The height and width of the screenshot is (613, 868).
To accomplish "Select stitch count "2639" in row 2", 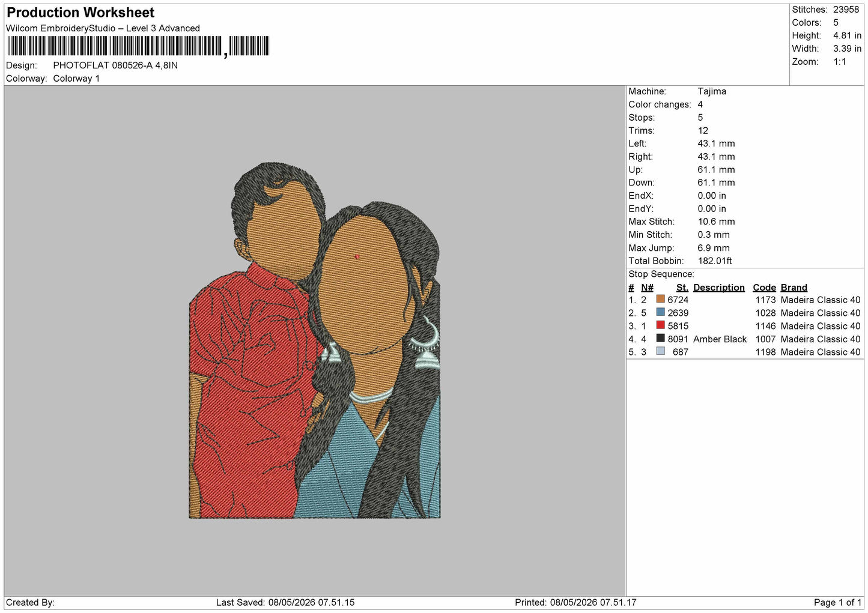I will pos(678,313).
